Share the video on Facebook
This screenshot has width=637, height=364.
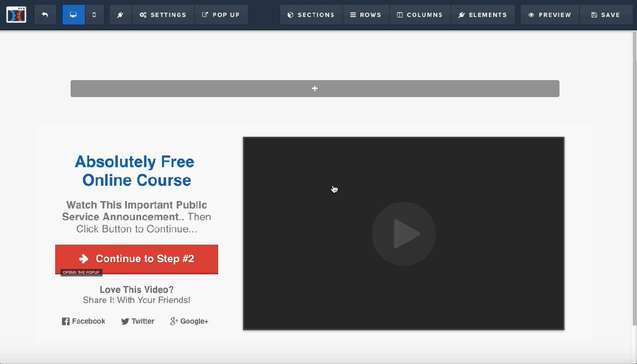pyautogui.click(x=83, y=321)
